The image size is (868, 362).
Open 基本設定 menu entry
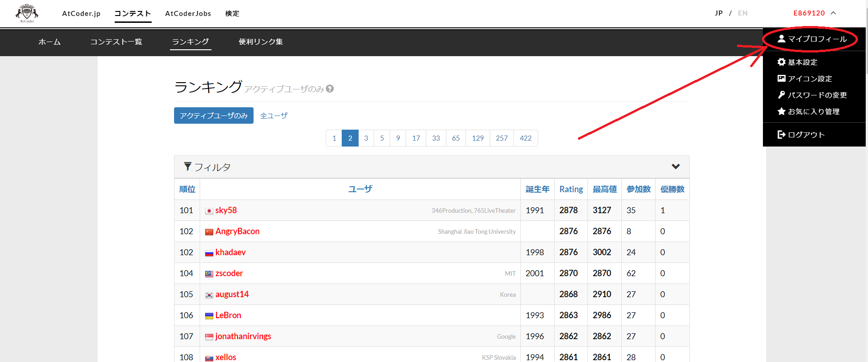(798, 62)
